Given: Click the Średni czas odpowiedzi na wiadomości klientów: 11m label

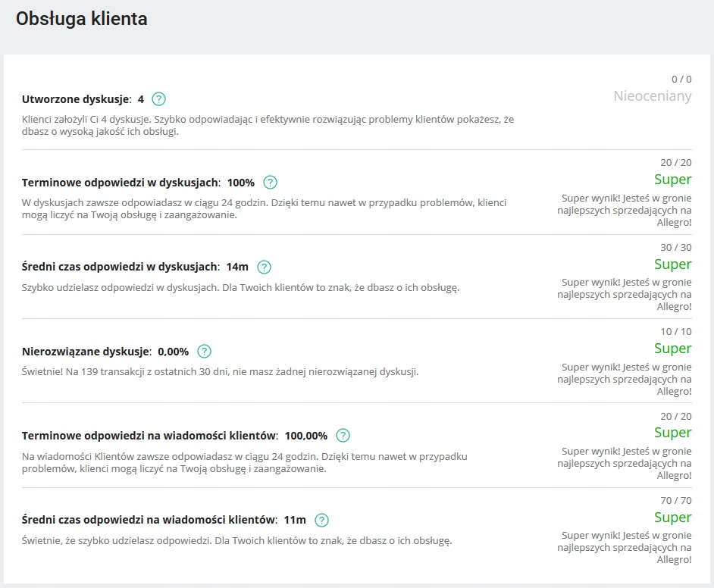Looking at the screenshot, I should [164, 521].
